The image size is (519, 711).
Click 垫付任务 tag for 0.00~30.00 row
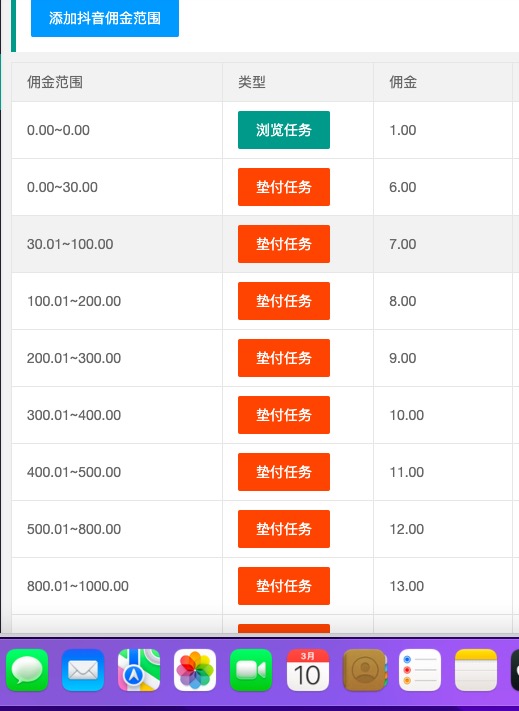pyautogui.click(x=284, y=187)
